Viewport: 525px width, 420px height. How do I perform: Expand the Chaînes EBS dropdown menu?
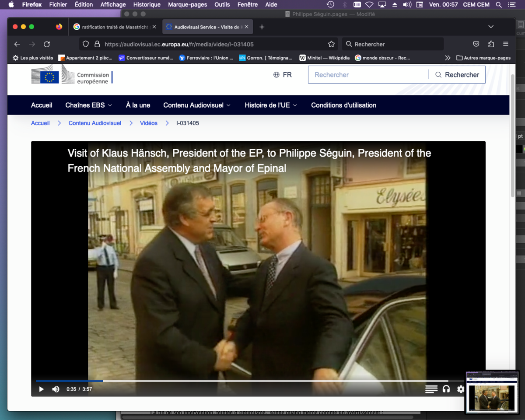click(x=88, y=105)
